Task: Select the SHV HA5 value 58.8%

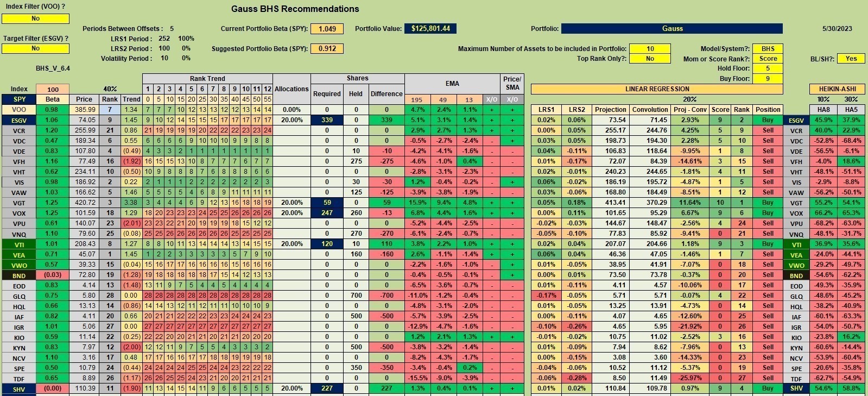Action: click(x=851, y=388)
